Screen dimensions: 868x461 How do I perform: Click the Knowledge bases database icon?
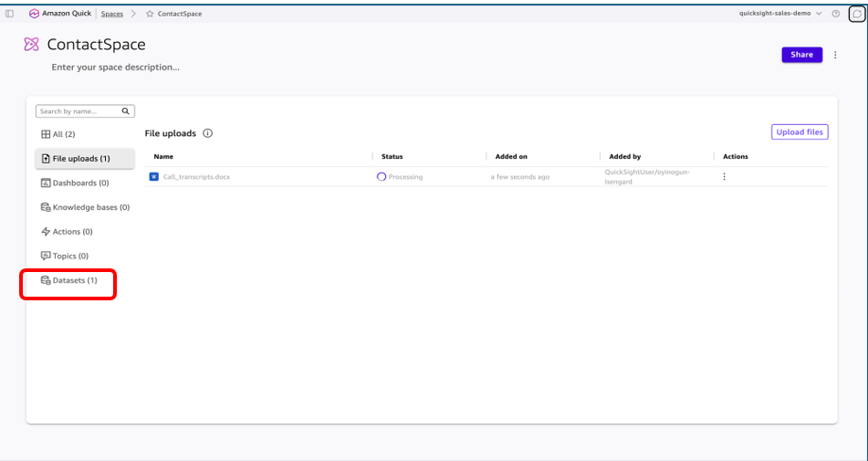click(46, 207)
